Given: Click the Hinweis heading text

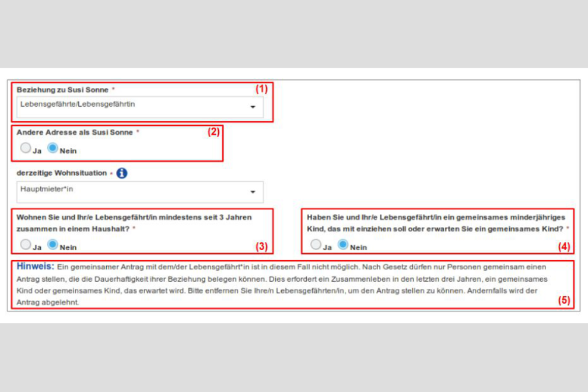Looking at the screenshot, I should pos(35,267).
